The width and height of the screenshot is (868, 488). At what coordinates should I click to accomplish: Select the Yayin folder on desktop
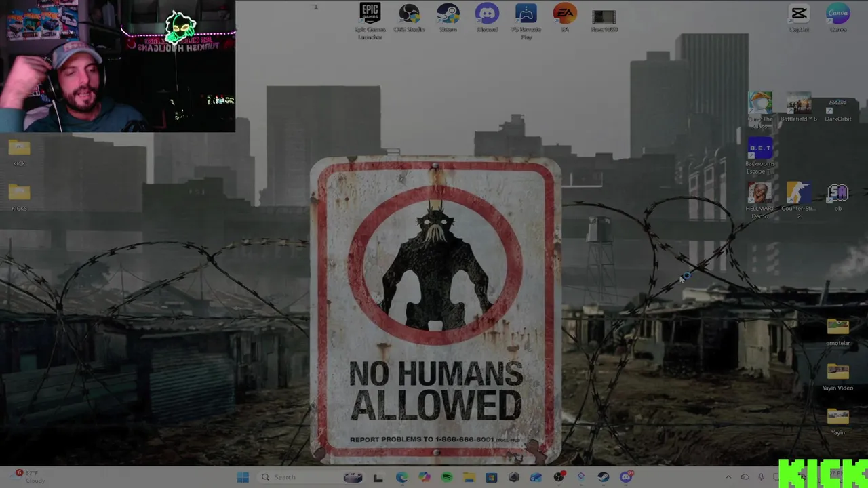coord(838,422)
